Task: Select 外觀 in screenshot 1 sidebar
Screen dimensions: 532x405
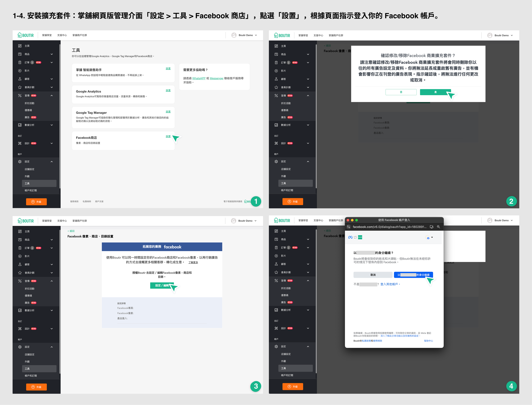Action: [x=27, y=176]
